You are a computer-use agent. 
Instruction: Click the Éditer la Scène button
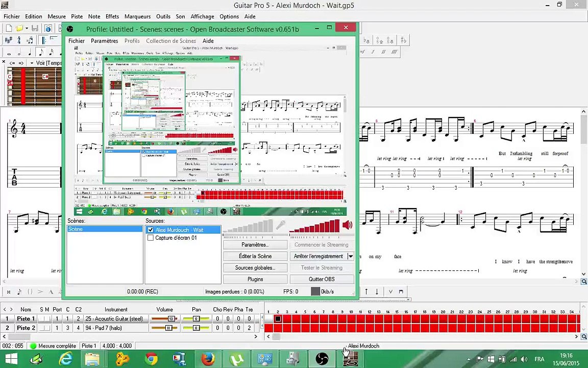coord(255,256)
